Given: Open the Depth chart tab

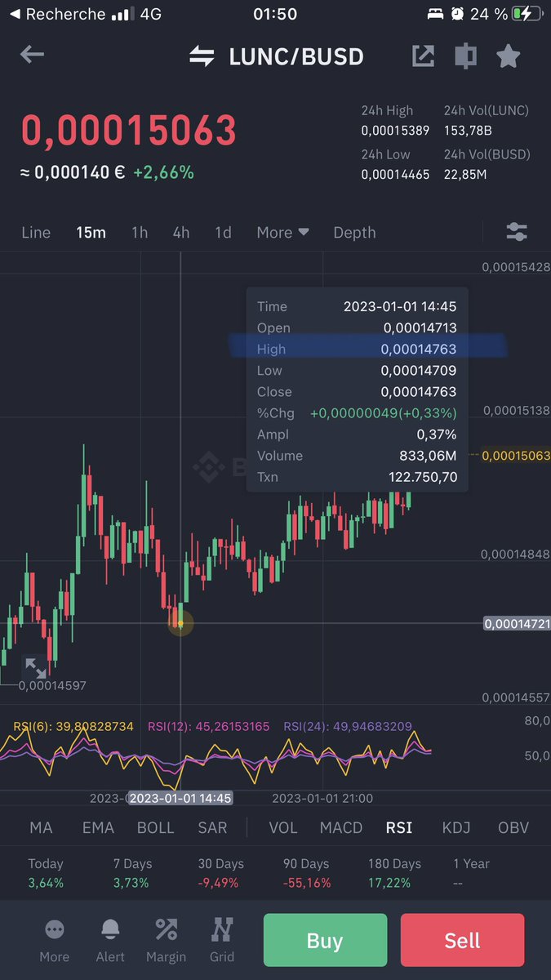Looking at the screenshot, I should [354, 233].
